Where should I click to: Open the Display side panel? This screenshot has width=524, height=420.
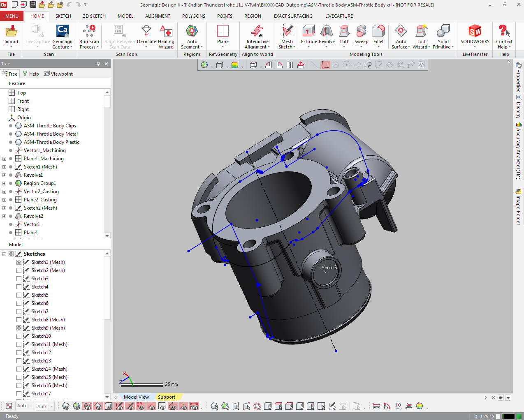coord(519,107)
